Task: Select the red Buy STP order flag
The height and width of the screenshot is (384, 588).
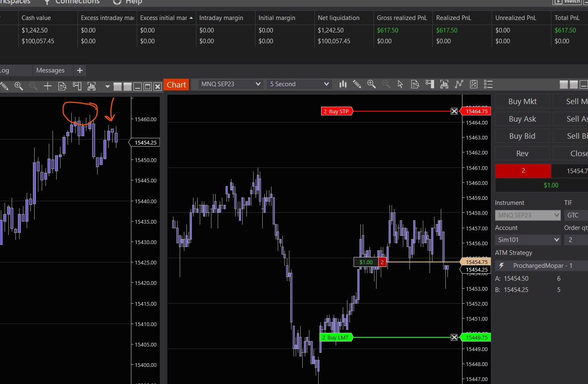Action: coord(337,111)
